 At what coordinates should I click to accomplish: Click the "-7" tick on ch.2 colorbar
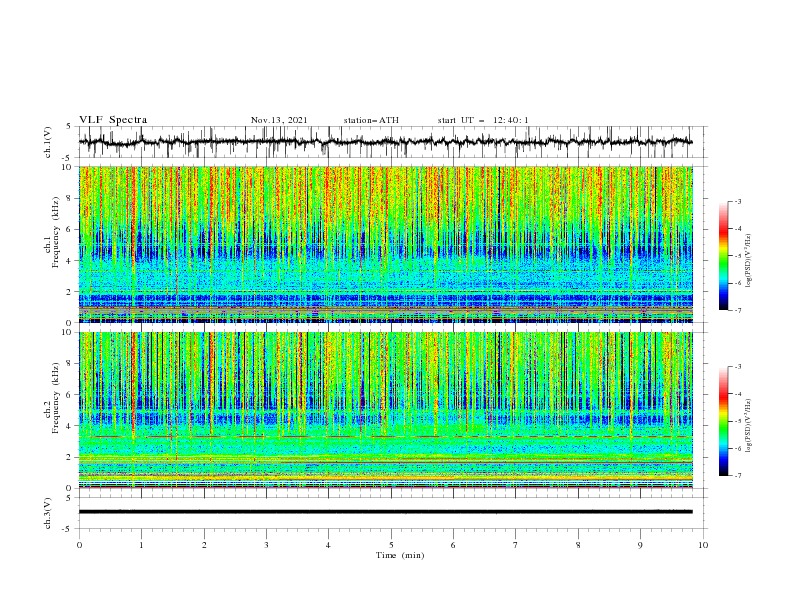click(738, 476)
